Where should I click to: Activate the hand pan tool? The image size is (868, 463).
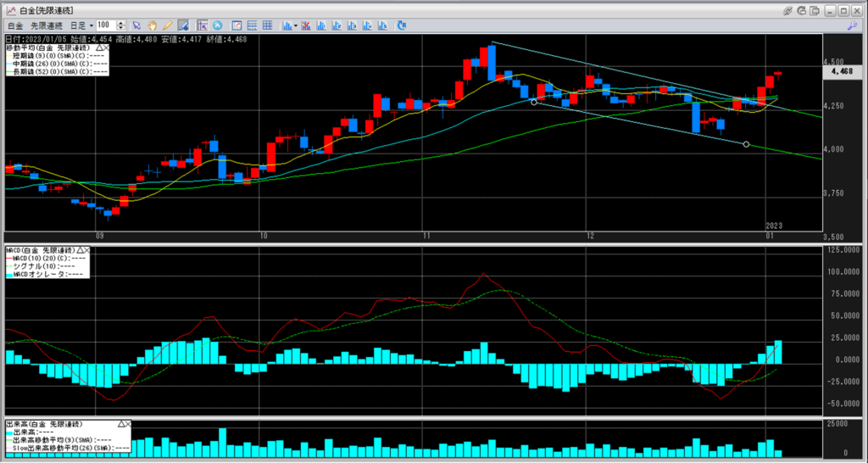152,25
